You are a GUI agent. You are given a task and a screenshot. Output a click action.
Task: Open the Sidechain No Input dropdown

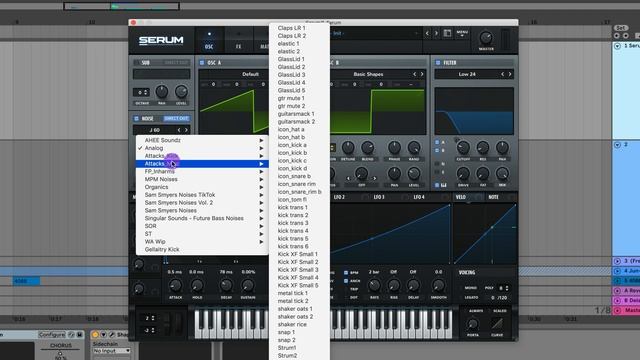[x=111, y=351]
